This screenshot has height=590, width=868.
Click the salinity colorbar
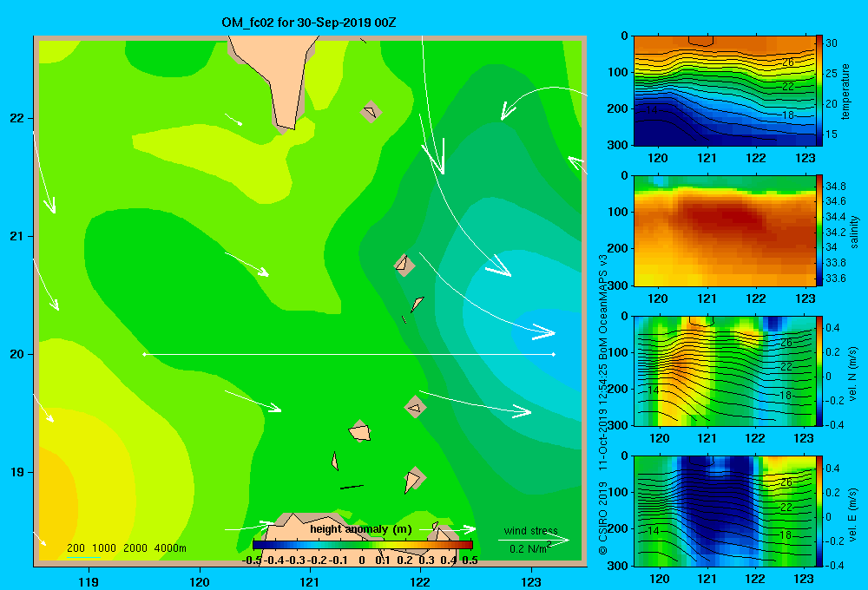coord(819,231)
